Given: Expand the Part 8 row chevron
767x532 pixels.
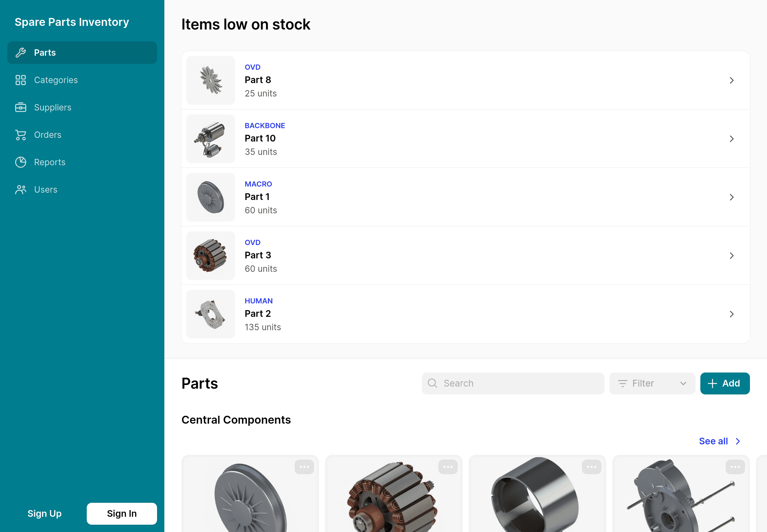Looking at the screenshot, I should [732, 80].
